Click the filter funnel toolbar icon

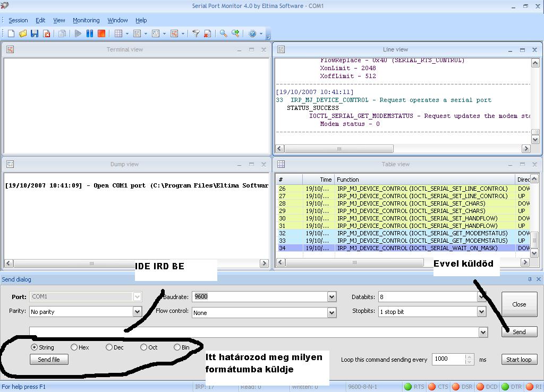tap(196, 33)
